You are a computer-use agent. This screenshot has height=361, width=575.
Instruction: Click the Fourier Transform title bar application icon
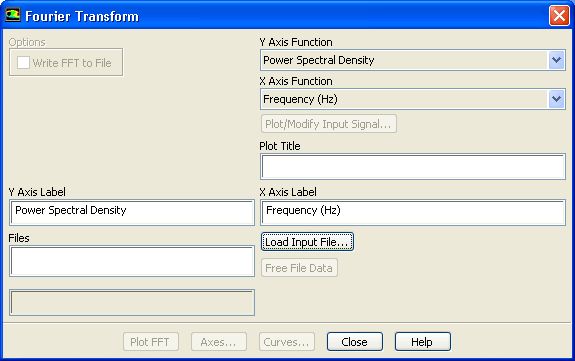pyautogui.click(x=12, y=15)
